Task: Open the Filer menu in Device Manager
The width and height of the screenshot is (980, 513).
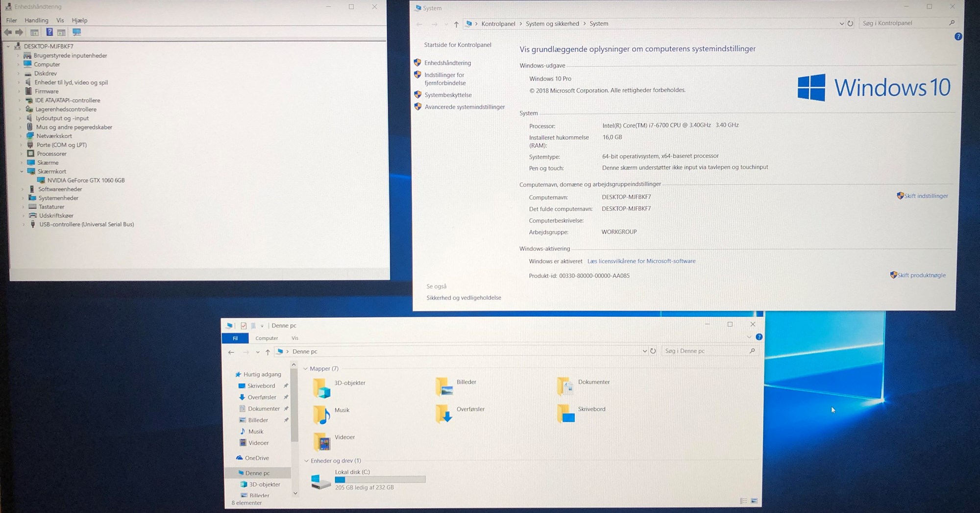Action: pos(11,20)
